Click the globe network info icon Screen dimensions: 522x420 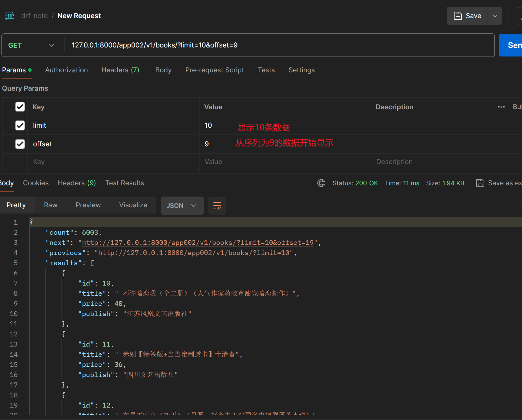point(321,183)
